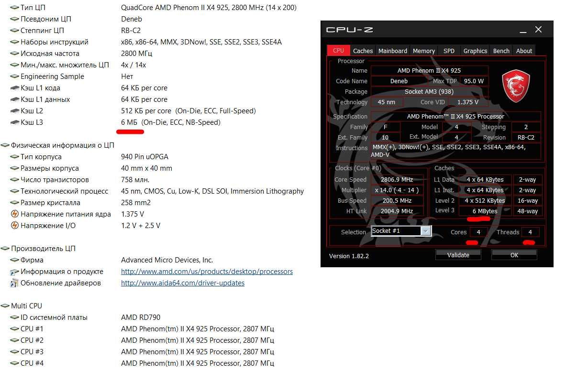Click the Validate button

click(458, 255)
